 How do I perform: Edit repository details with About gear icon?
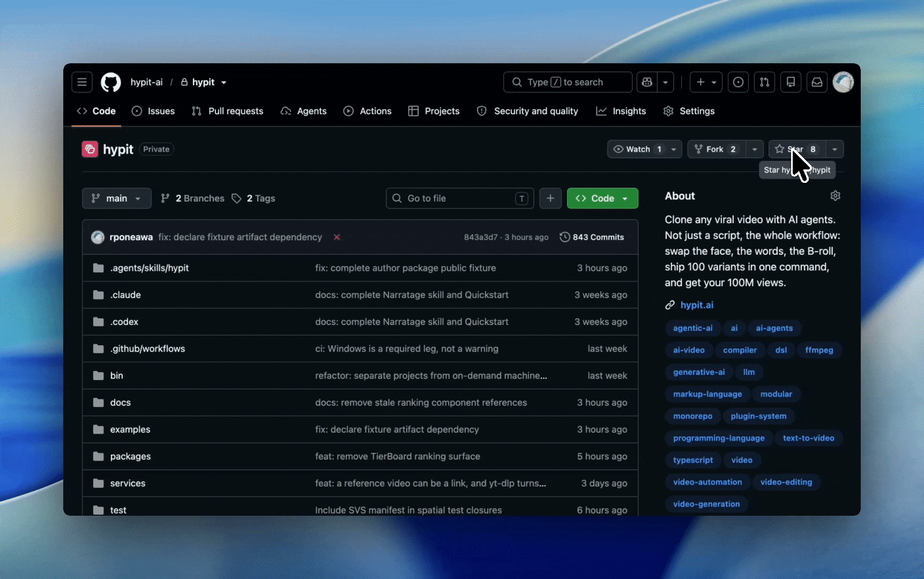(835, 196)
